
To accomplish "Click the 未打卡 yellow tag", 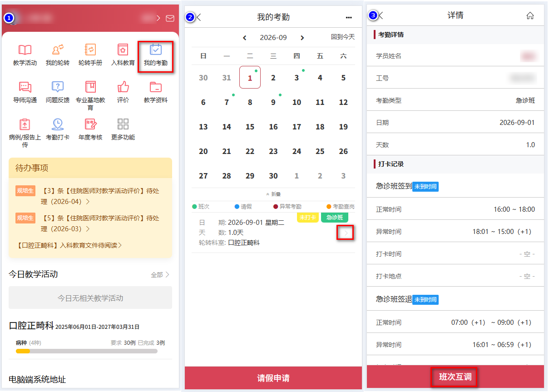I will 308,218.
